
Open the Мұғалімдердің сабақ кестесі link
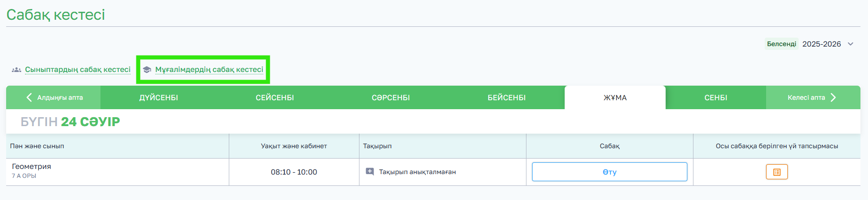[209, 70]
